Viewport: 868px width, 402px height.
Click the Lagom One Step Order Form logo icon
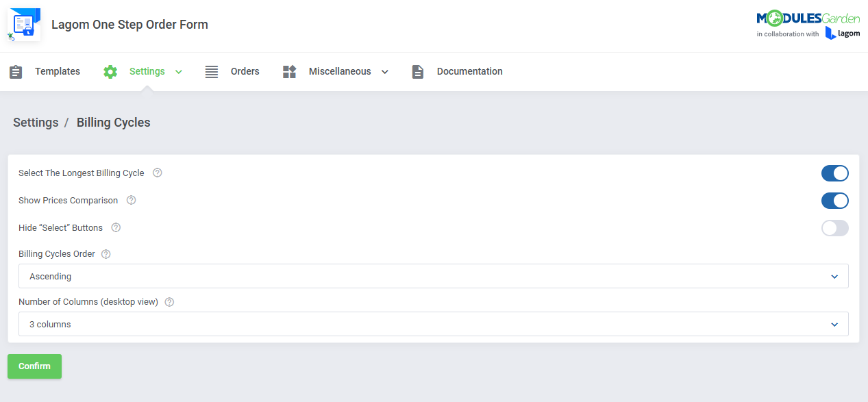point(24,25)
